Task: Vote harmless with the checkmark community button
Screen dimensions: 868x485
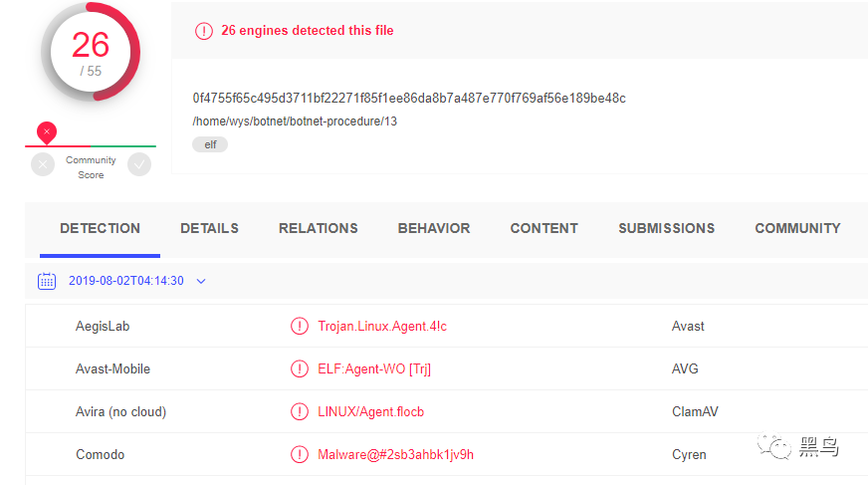Action: pyautogui.click(x=139, y=164)
